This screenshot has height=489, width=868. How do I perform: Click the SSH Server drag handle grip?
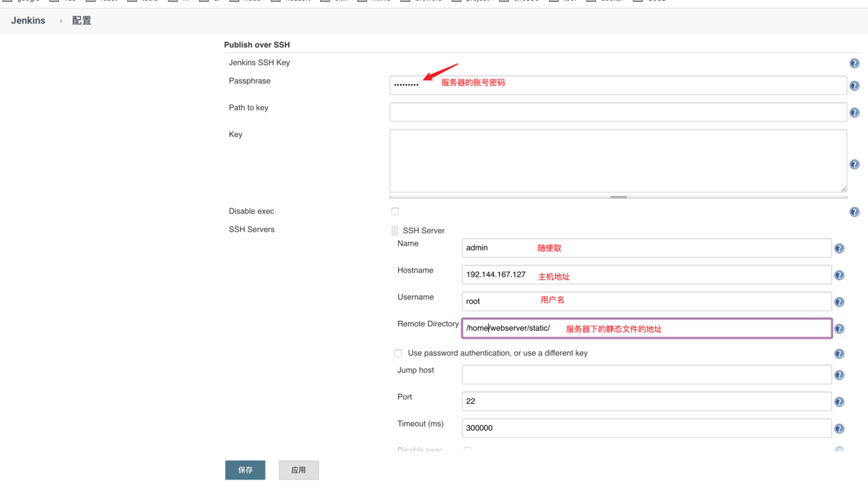[x=395, y=231]
